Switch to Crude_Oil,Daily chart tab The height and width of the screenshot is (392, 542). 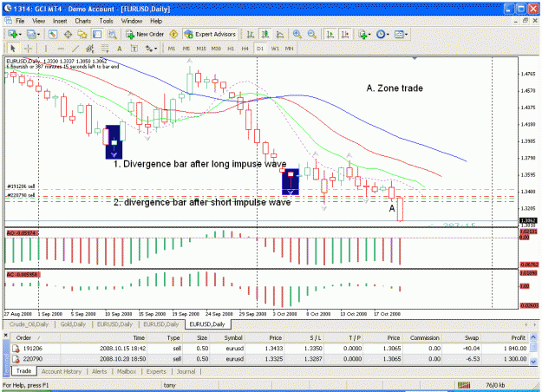click(x=29, y=324)
